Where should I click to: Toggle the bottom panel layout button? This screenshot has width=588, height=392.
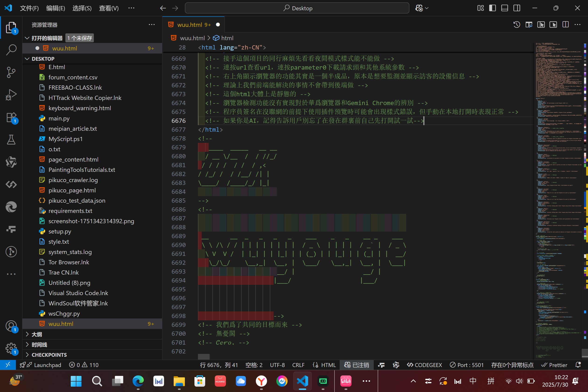coord(504,8)
